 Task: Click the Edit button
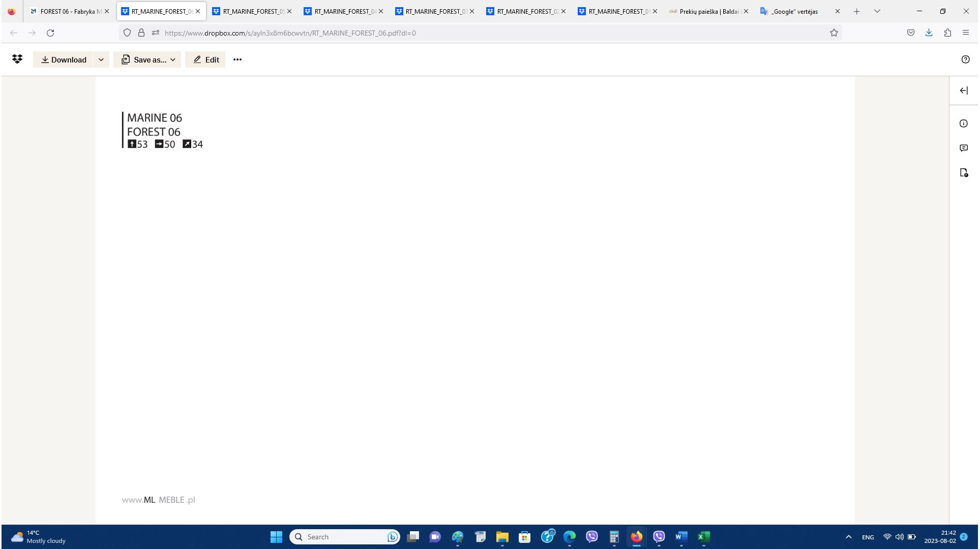click(x=205, y=59)
